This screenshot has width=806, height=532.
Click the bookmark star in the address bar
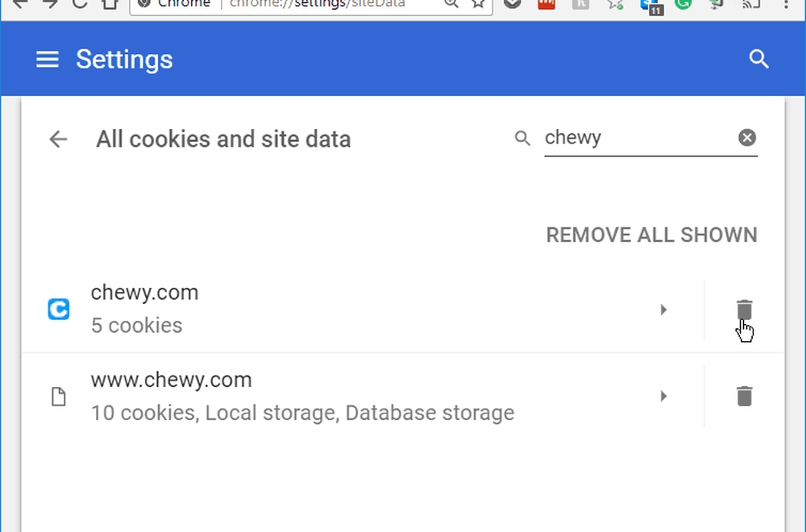tap(478, 4)
